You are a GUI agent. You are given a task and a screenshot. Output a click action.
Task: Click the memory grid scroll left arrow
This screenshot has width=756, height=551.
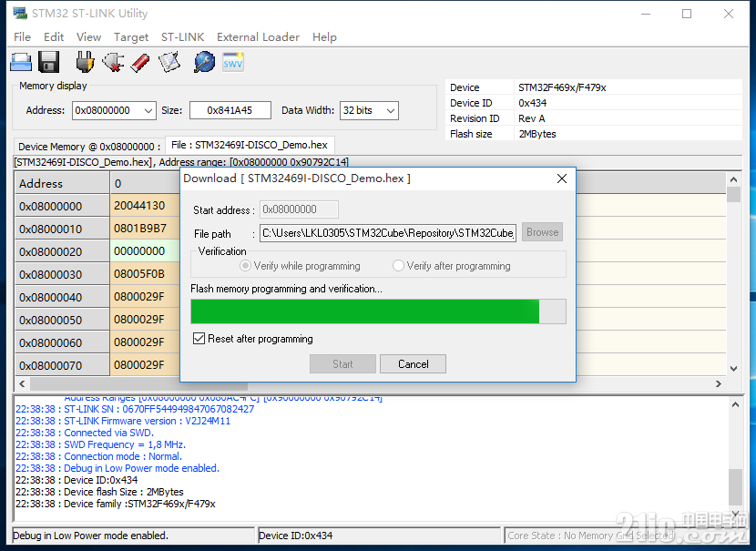click(22, 383)
